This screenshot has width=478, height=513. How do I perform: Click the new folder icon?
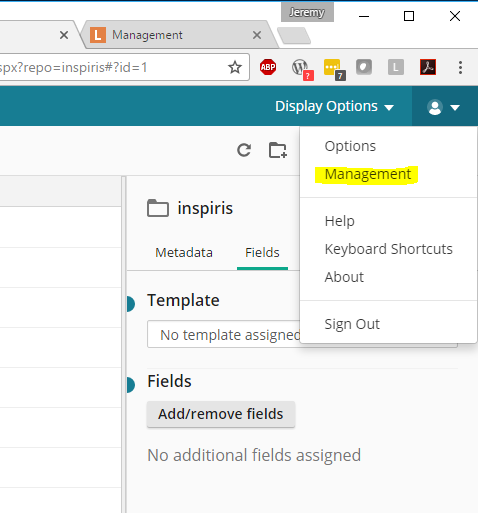pos(278,150)
